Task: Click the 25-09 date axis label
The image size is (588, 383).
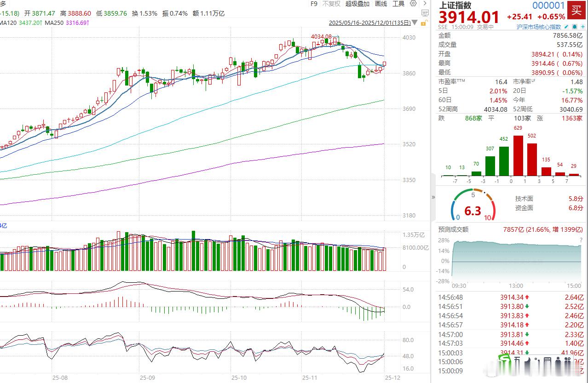Action: tap(147, 377)
